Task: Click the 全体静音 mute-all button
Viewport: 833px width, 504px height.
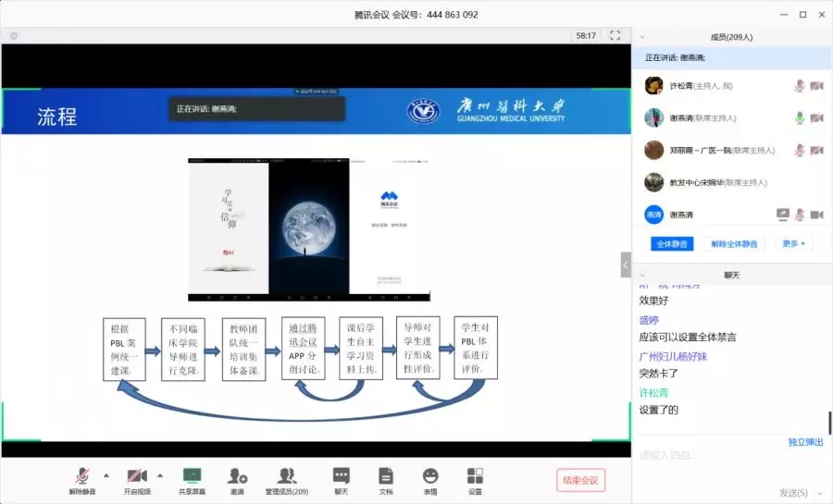Action: [x=673, y=244]
